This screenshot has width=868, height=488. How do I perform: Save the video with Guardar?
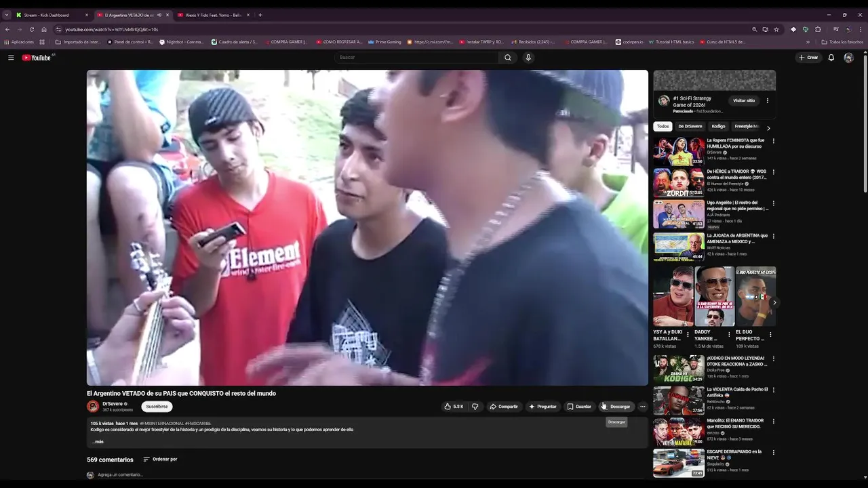[x=579, y=407]
